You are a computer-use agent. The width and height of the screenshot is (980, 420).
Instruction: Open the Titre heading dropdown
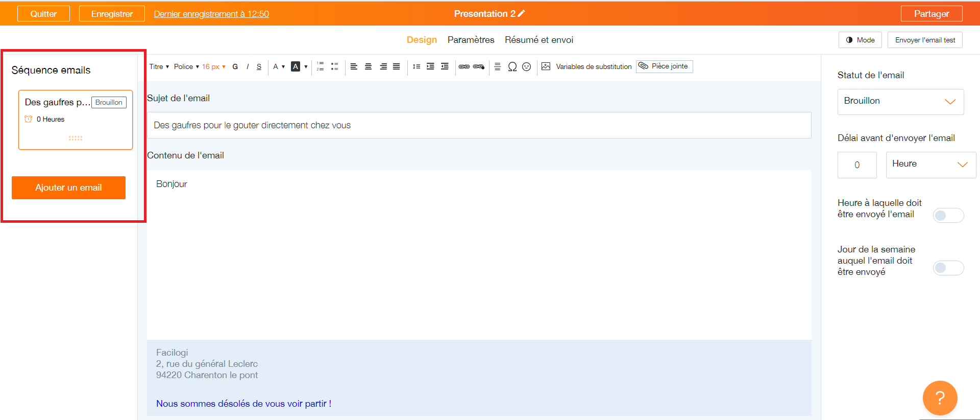[x=159, y=66]
